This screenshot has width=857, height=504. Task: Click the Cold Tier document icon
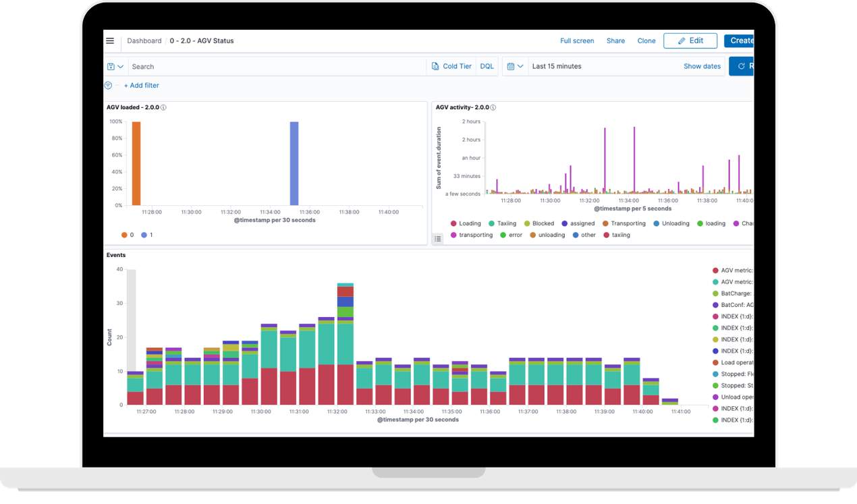(435, 66)
